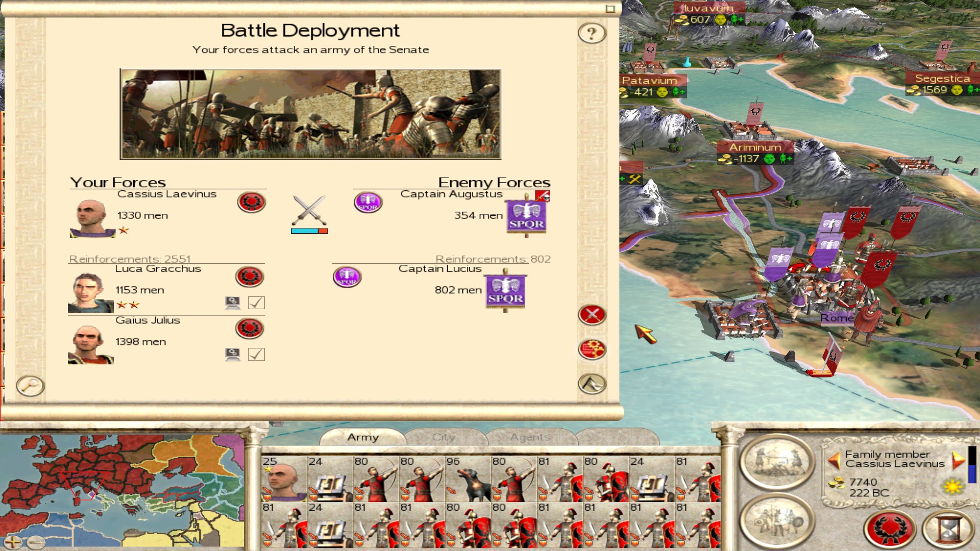The height and width of the screenshot is (551, 980).
Task: Click Captain Lucius SPQR banner
Action: pos(505,291)
